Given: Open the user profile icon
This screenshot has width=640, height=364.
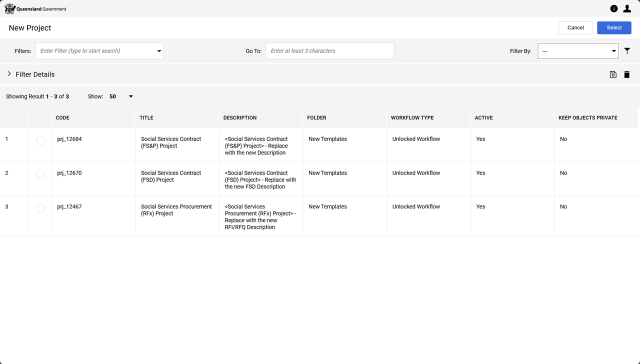Looking at the screenshot, I should pyautogui.click(x=627, y=8).
